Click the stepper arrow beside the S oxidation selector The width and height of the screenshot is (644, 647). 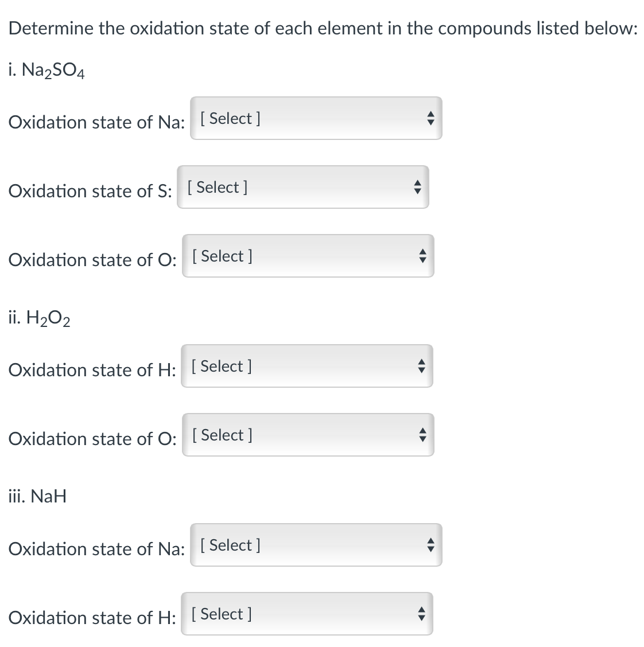(417, 187)
